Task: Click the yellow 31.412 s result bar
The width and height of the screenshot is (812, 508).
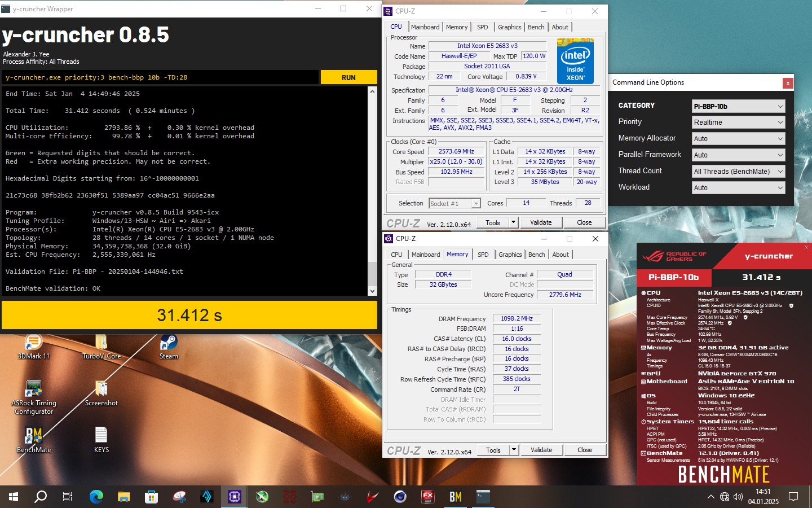Action: tap(189, 315)
